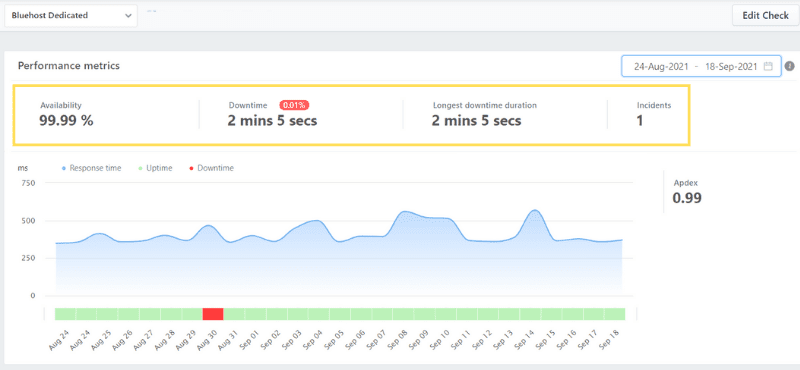Toggle Response time legend series
The image size is (800, 370).
pos(91,168)
